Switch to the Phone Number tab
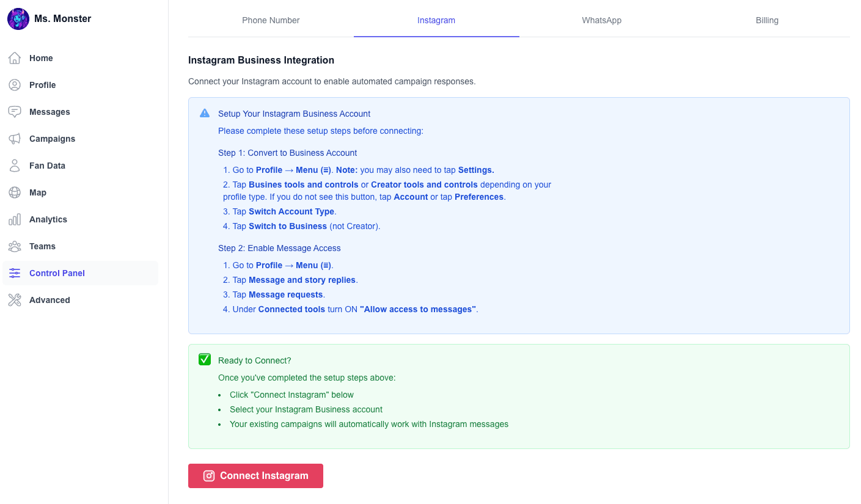Image resolution: width=861 pixels, height=504 pixels. pos(271,20)
